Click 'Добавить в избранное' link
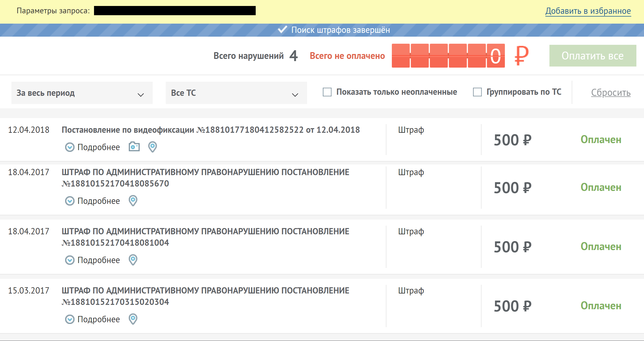The image size is (644, 341). (588, 11)
